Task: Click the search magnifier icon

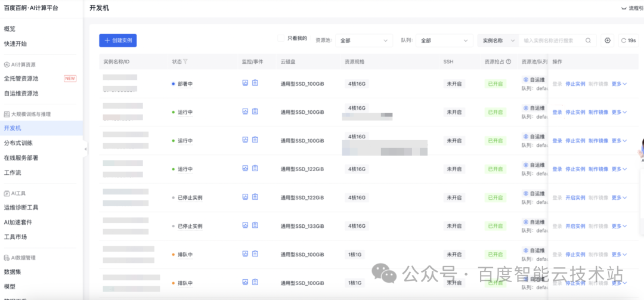Action: pos(588,41)
